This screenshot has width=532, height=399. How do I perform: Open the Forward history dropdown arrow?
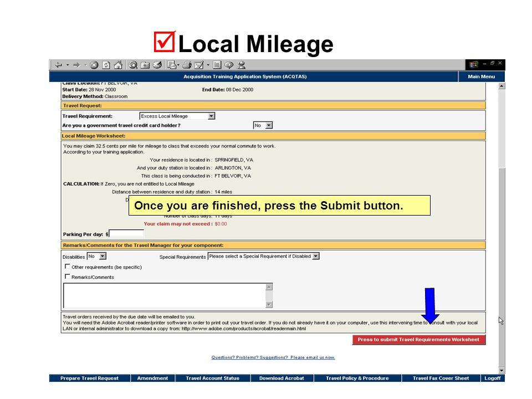click(x=85, y=65)
